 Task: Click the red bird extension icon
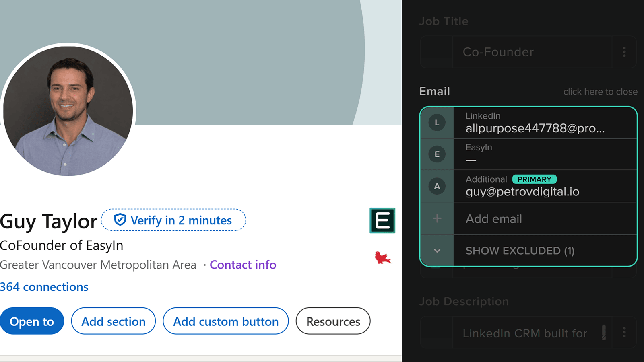click(382, 257)
